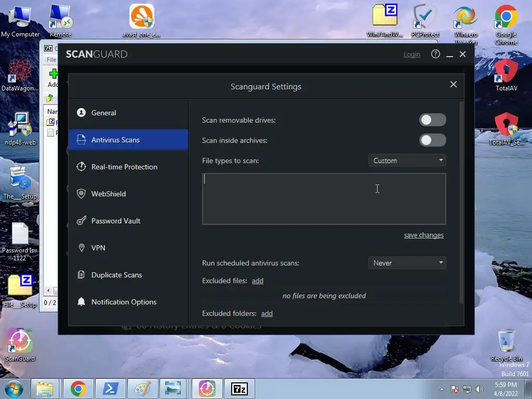Viewport: 532px width, 399px height.
Task: Enable Scan removable drives toggle
Action: coord(433,120)
